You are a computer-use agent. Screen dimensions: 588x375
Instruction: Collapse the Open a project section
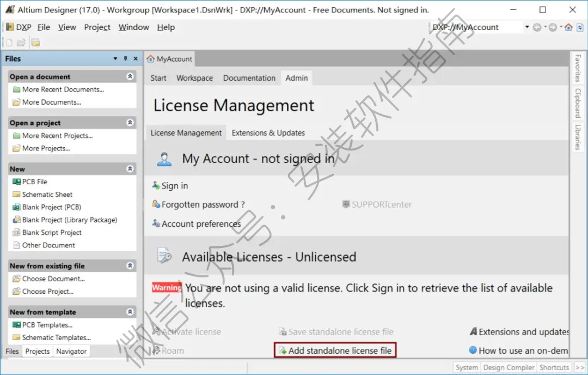(x=130, y=123)
